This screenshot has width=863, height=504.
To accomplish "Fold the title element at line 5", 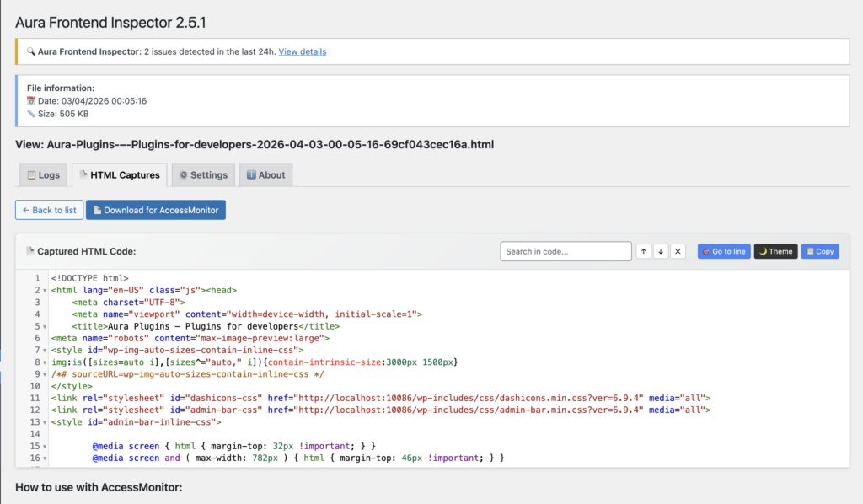I will click(x=45, y=326).
